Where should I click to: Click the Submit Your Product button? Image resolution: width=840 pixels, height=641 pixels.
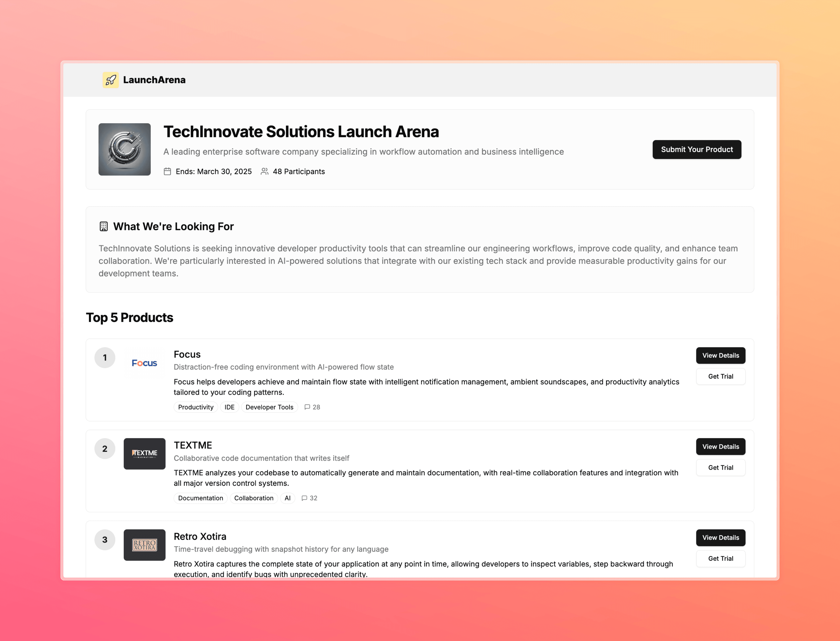[697, 149]
